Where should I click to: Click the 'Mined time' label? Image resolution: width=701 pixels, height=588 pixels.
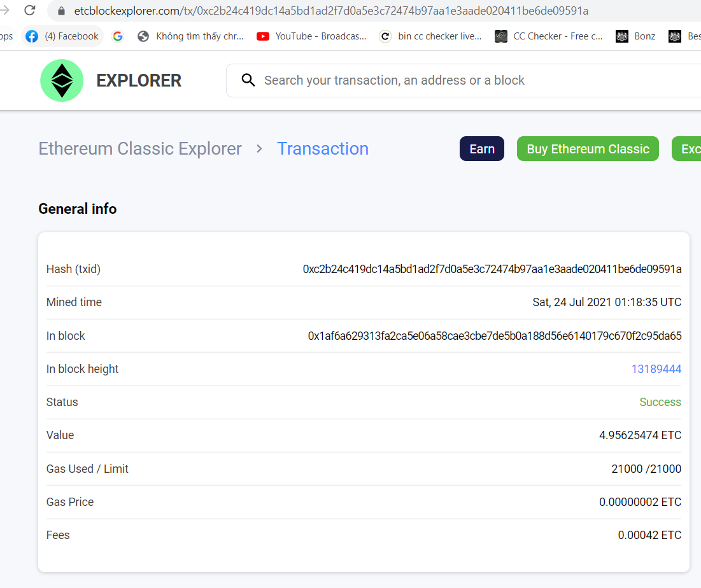[x=74, y=302]
